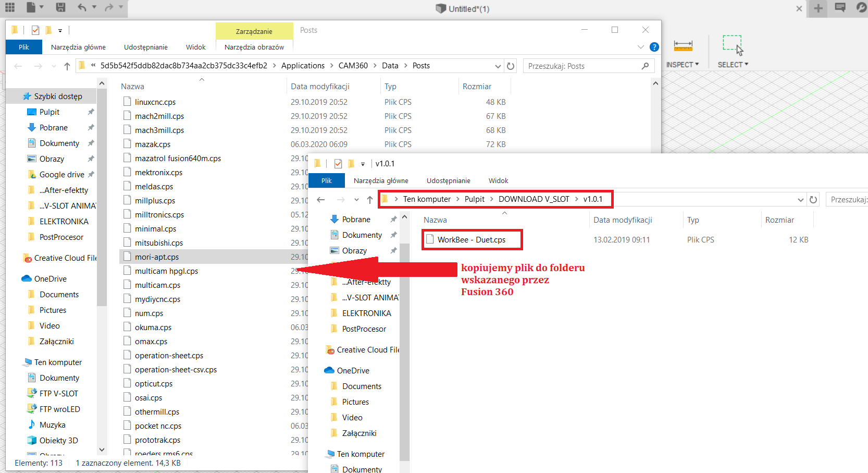Open the INSPECT dropdown in Fusion 360

pyautogui.click(x=683, y=65)
